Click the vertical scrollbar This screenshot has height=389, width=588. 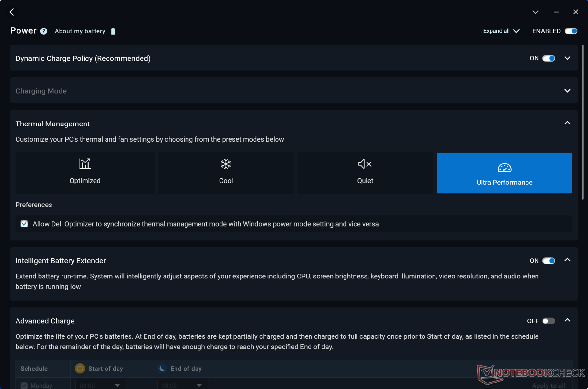pyautogui.click(x=583, y=123)
